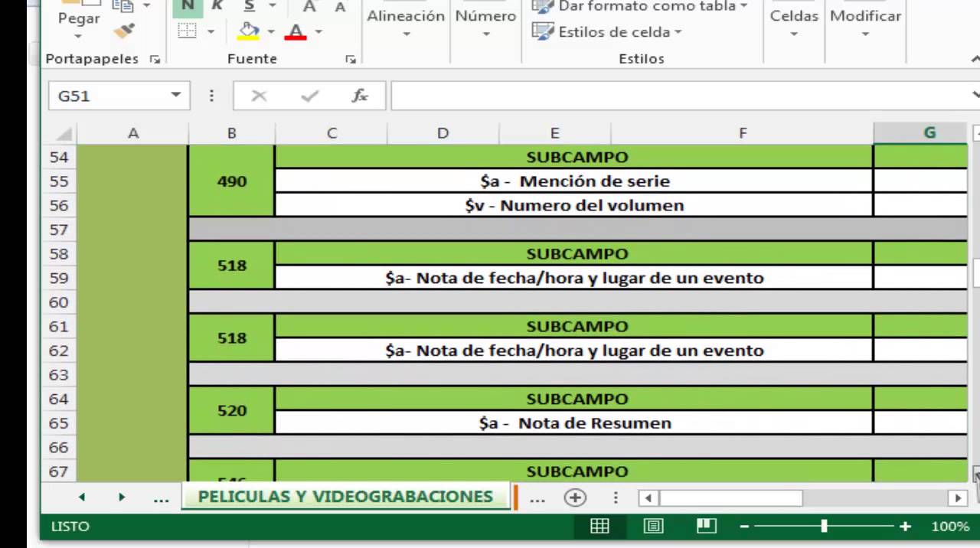
Task: Click horizontal scrollbar right arrow
Action: click(x=958, y=498)
